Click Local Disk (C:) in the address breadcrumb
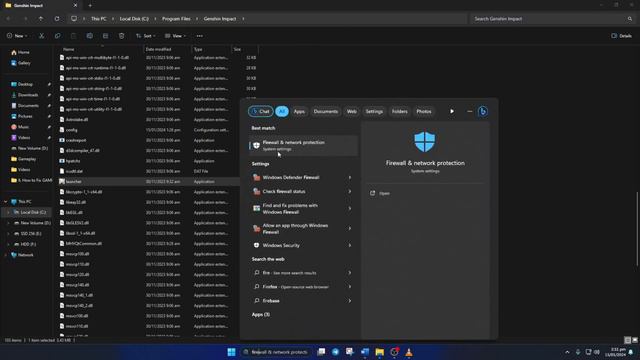 click(134, 19)
